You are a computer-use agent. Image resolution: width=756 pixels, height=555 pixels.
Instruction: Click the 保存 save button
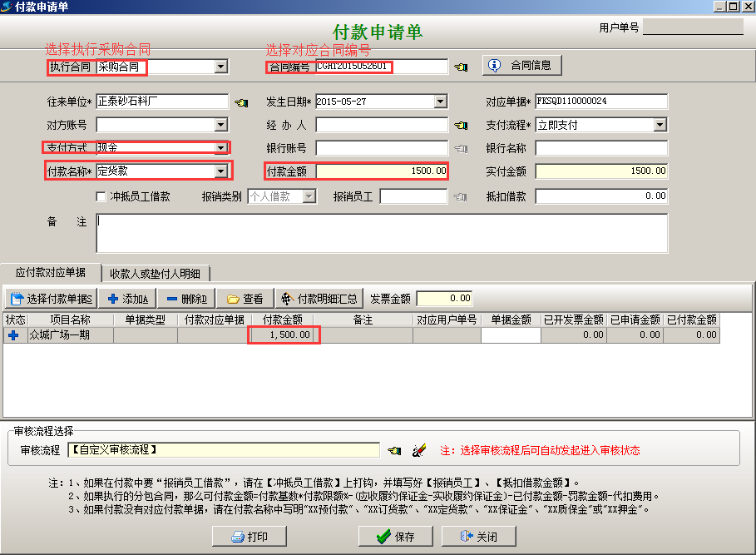(x=395, y=536)
